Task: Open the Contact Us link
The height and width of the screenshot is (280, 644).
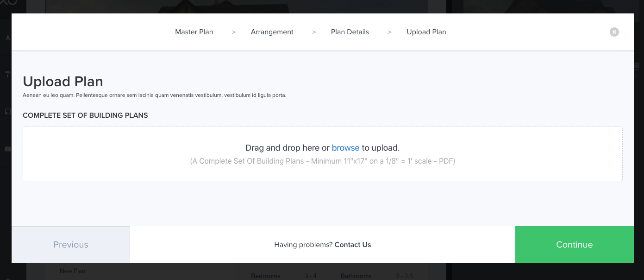Action: (353, 245)
